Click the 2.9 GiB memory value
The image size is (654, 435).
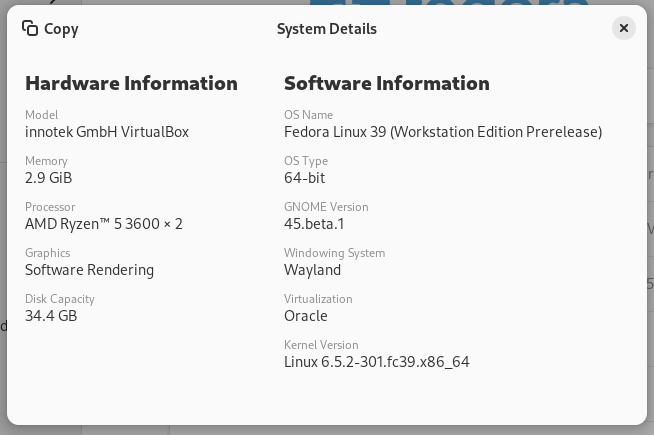[48, 178]
